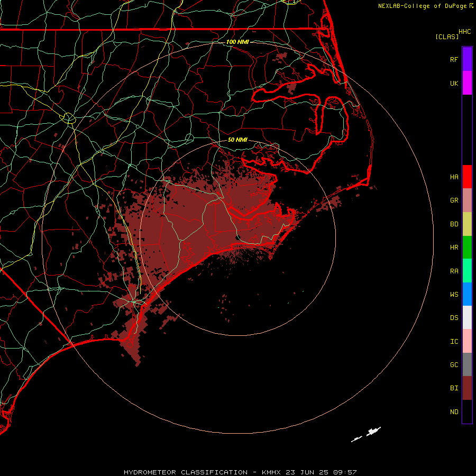Click the HA red legend swatch
This screenshot has height=476, width=476.
click(467, 177)
